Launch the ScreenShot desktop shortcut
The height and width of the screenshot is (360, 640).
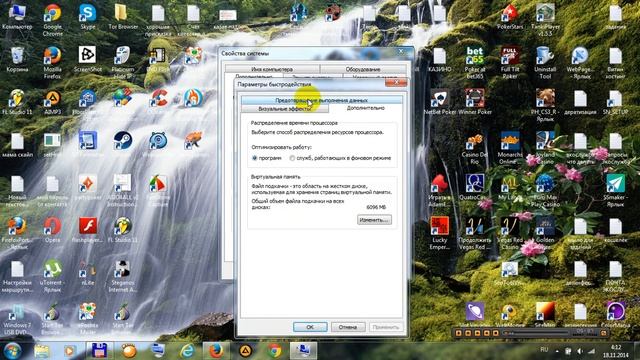(x=87, y=60)
